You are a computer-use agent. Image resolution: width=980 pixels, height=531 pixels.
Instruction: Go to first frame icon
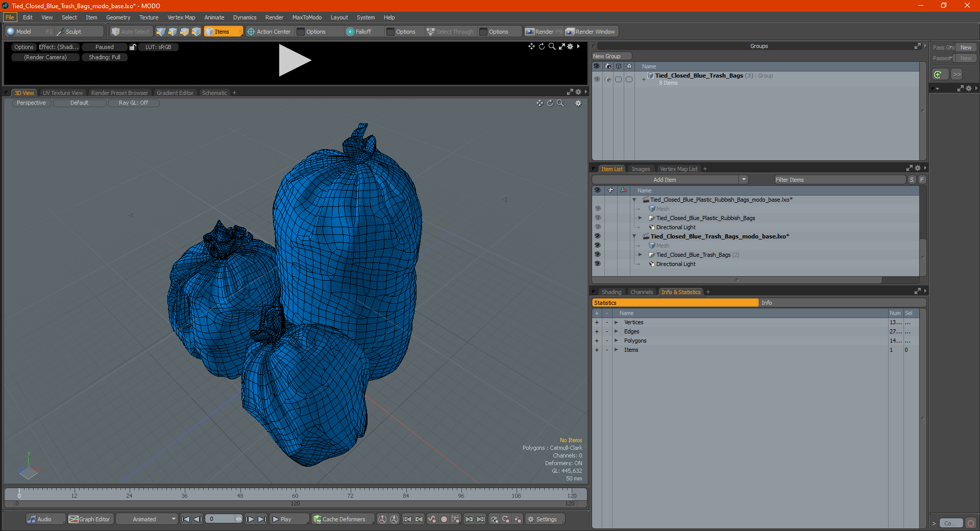pyautogui.click(x=185, y=519)
